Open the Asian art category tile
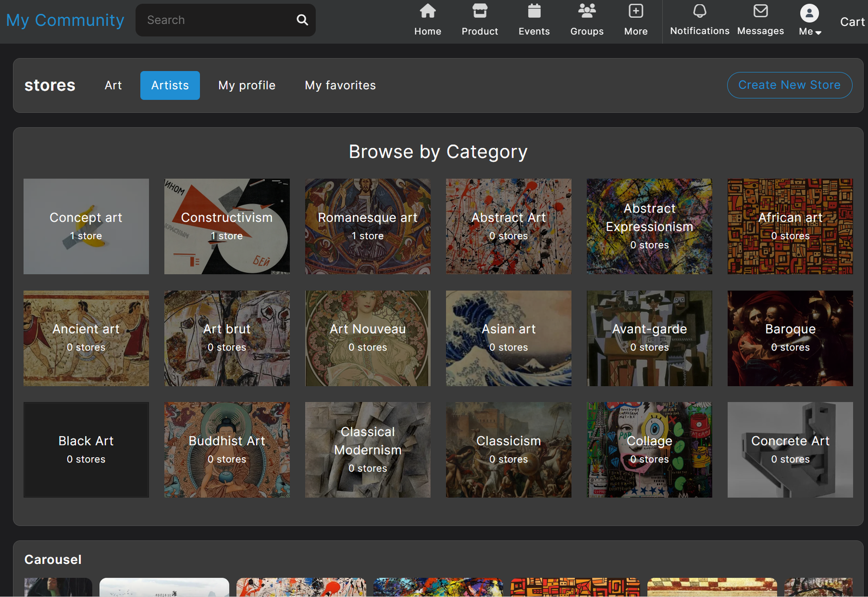 508,338
